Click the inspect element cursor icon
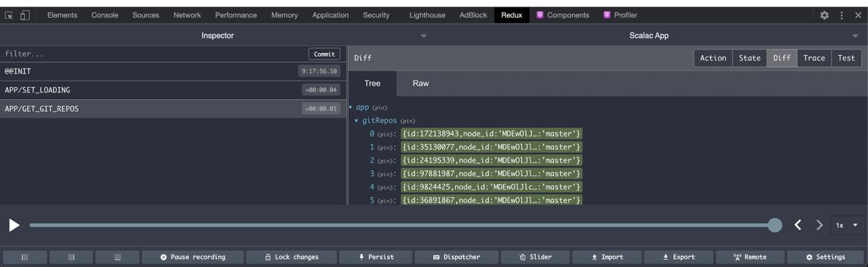This screenshot has width=868, height=267. (9, 15)
